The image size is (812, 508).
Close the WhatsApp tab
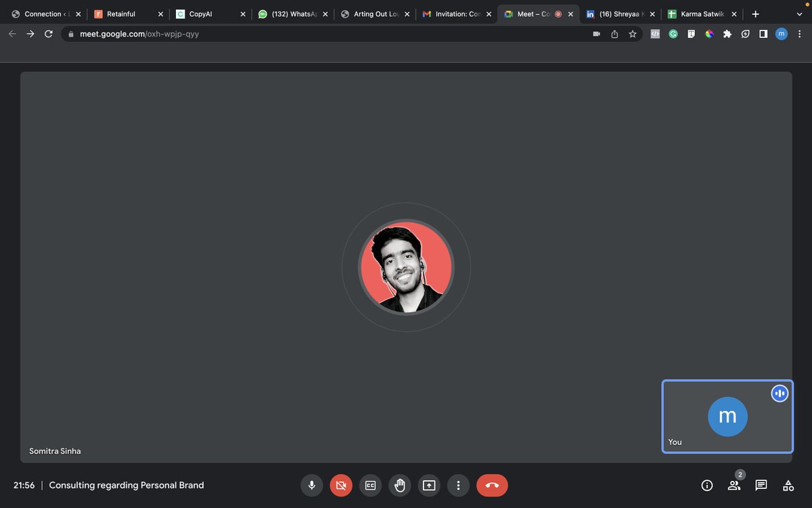pos(325,14)
